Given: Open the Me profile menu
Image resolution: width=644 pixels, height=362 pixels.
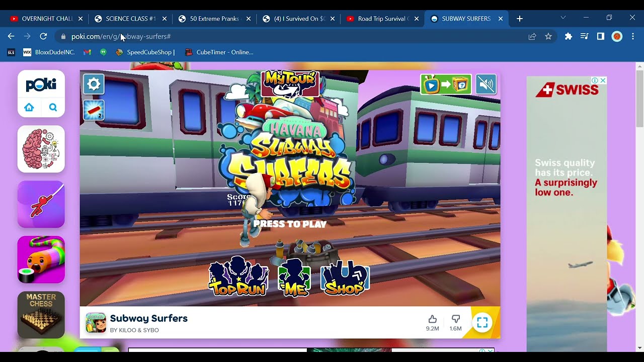Looking at the screenshot, I should pos(294,278).
